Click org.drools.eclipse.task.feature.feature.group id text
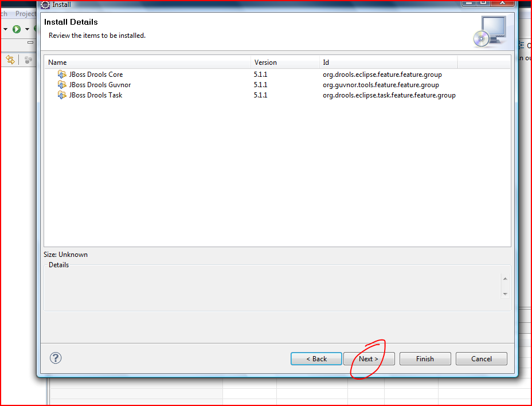 389,95
